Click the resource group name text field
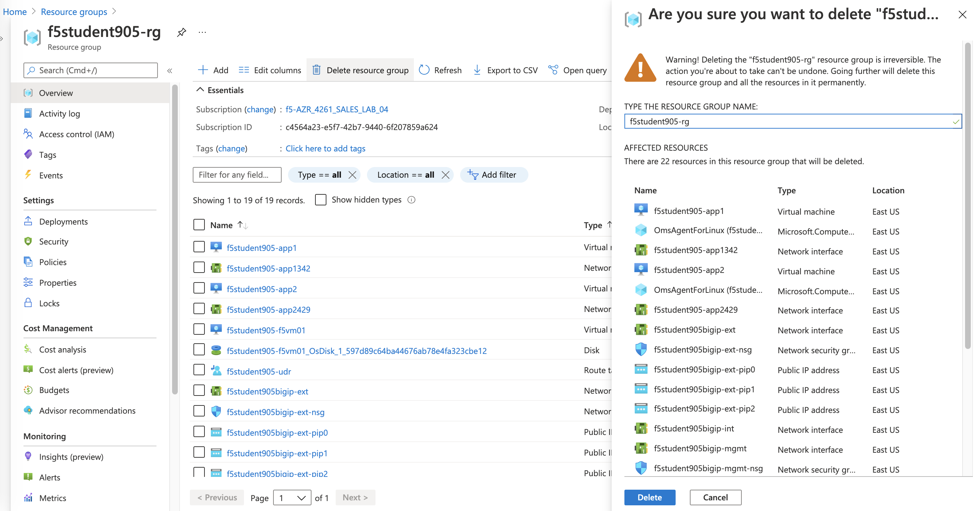980x511 pixels. pos(793,122)
